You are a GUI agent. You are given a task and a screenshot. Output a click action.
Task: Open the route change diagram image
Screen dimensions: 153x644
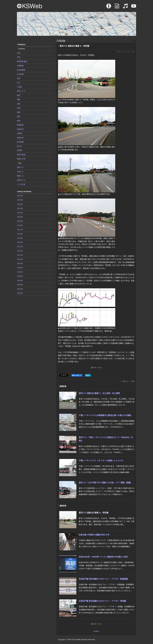(87, 307)
